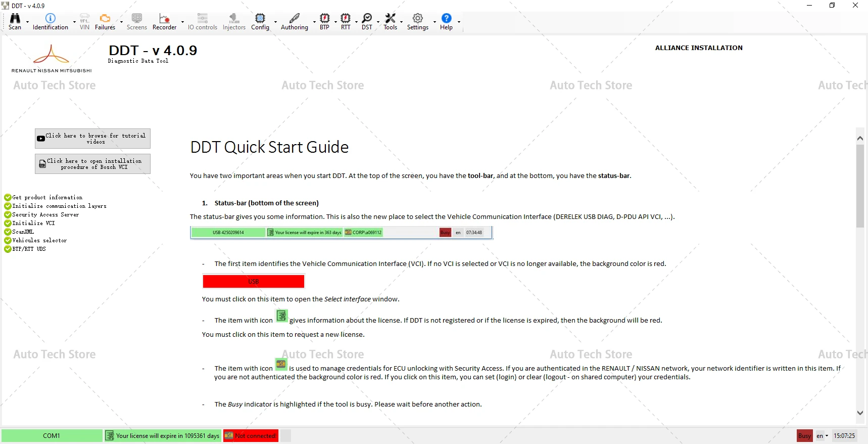Expand the Settings dropdown arrow
Screen dimensions: 868x444
tap(435, 22)
